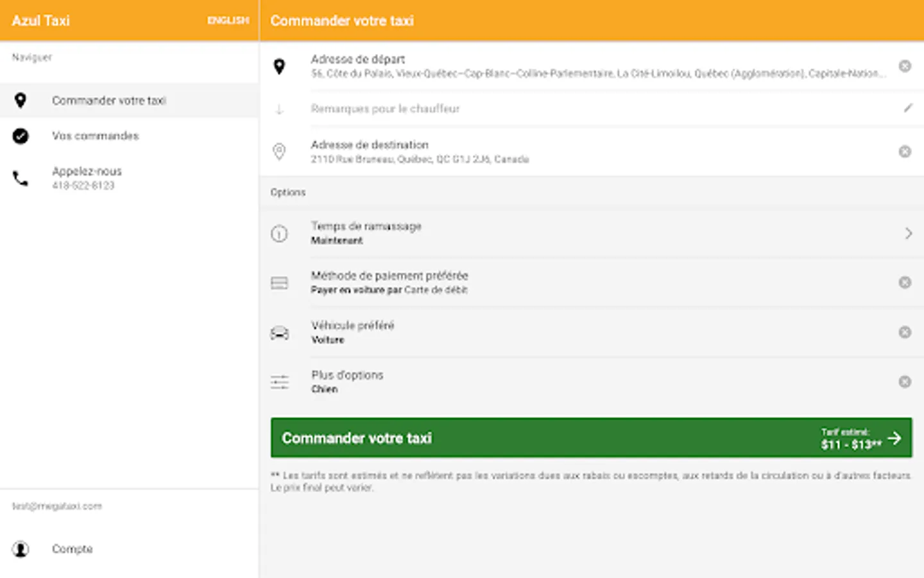Call Appelez-nous phone number
Image resolution: width=924 pixels, height=578 pixels.
(x=87, y=178)
